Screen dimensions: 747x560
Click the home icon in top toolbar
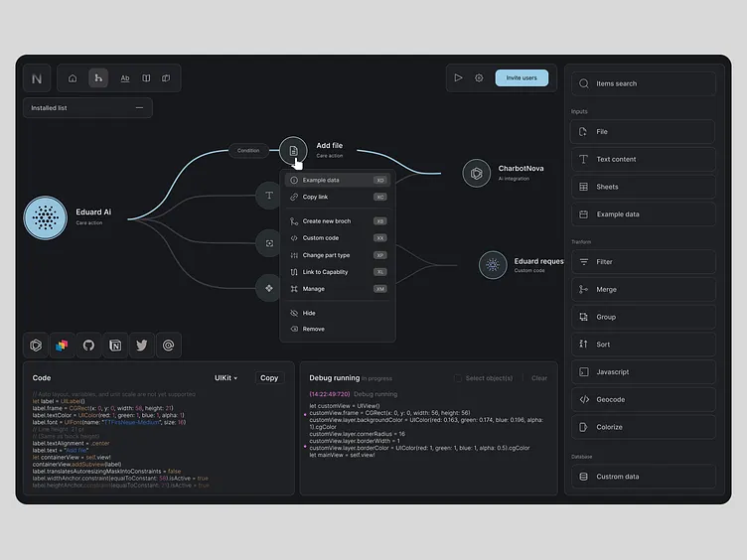tap(73, 78)
